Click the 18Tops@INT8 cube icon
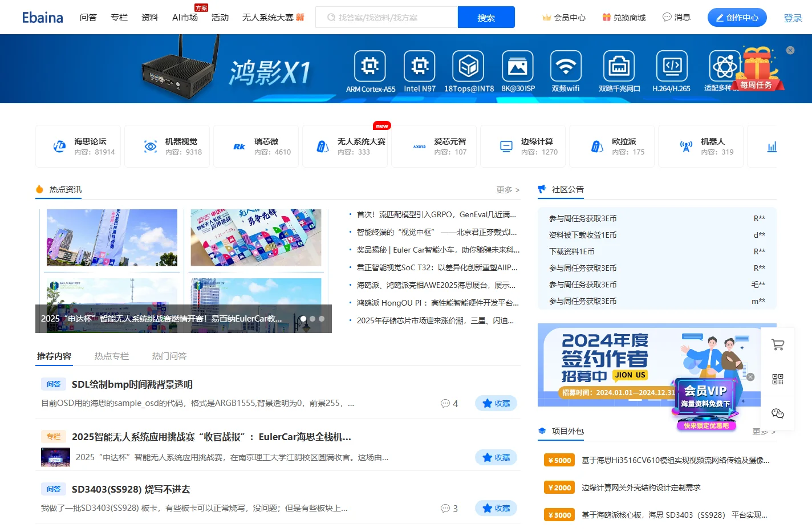This screenshot has width=812, height=532. pos(469,66)
